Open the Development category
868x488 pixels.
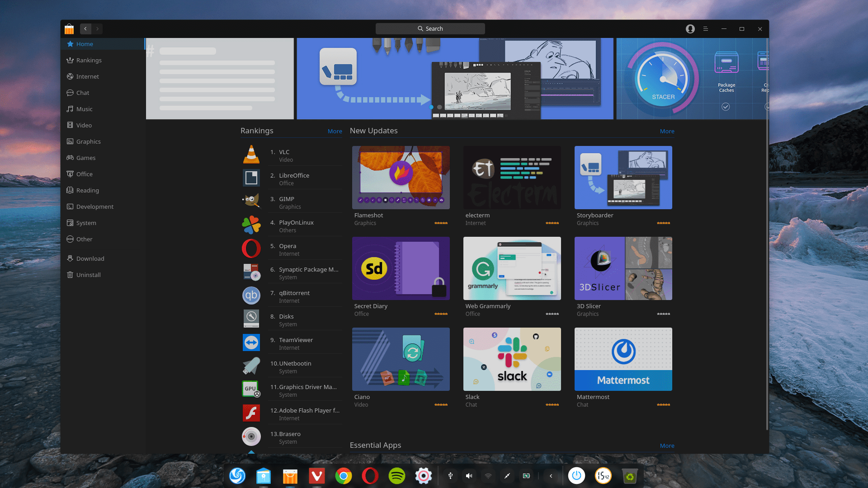click(95, 206)
